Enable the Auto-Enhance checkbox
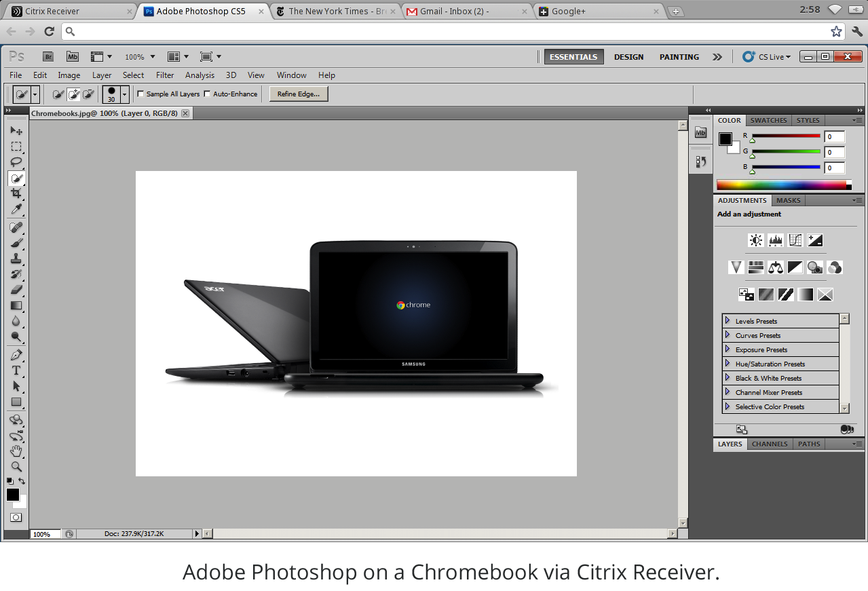868x591 pixels. [x=207, y=94]
